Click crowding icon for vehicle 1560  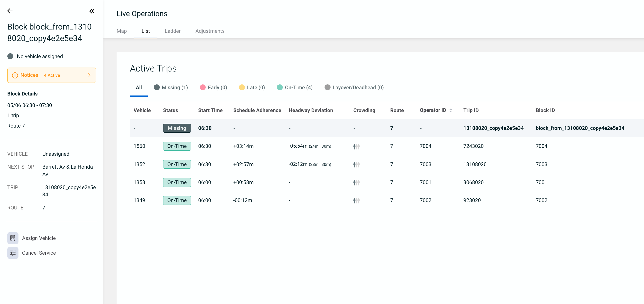click(x=356, y=146)
